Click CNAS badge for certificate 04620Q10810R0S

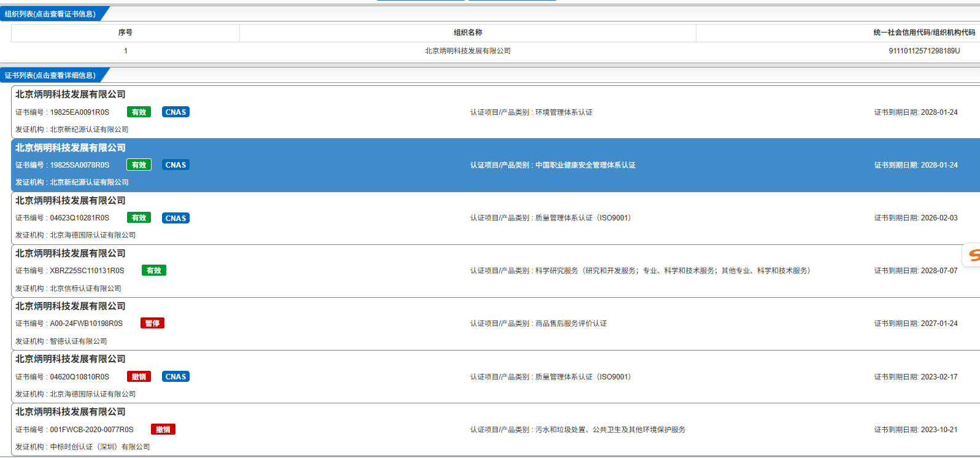(x=176, y=376)
